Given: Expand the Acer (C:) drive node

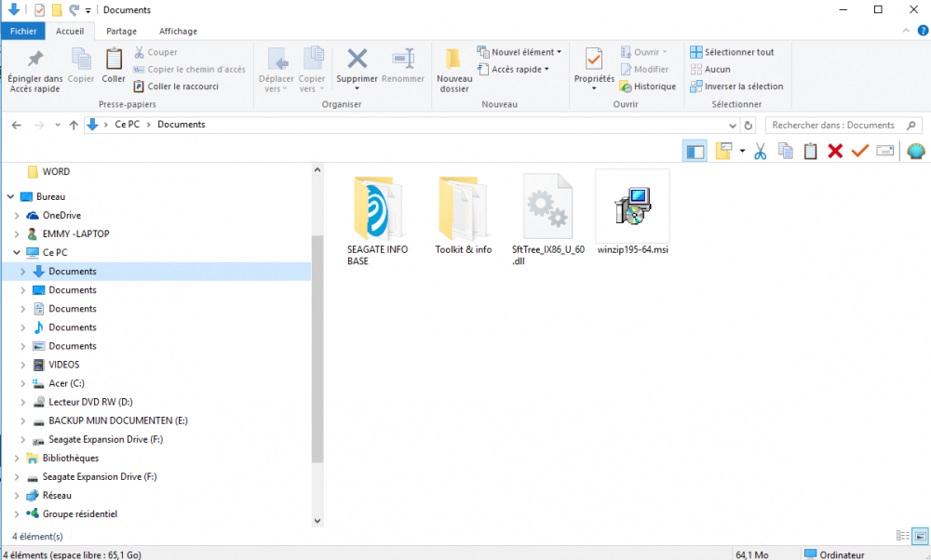Looking at the screenshot, I should pyautogui.click(x=23, y=384).
